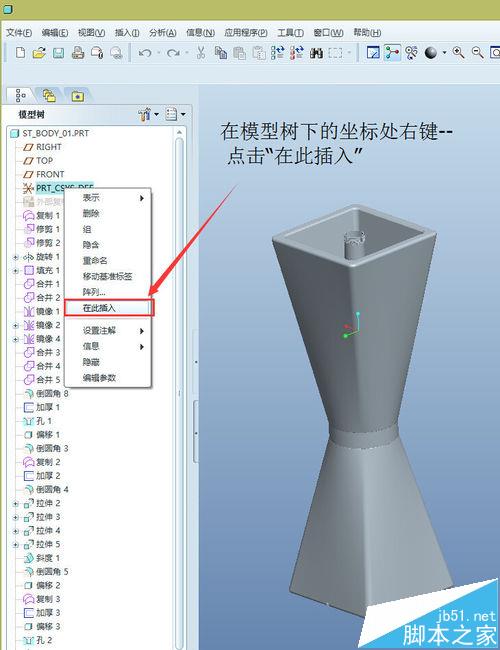This screenshot has height=650, width=500.
Task: Save the model with the floppy disk icon
Action: tap(58, 53)
